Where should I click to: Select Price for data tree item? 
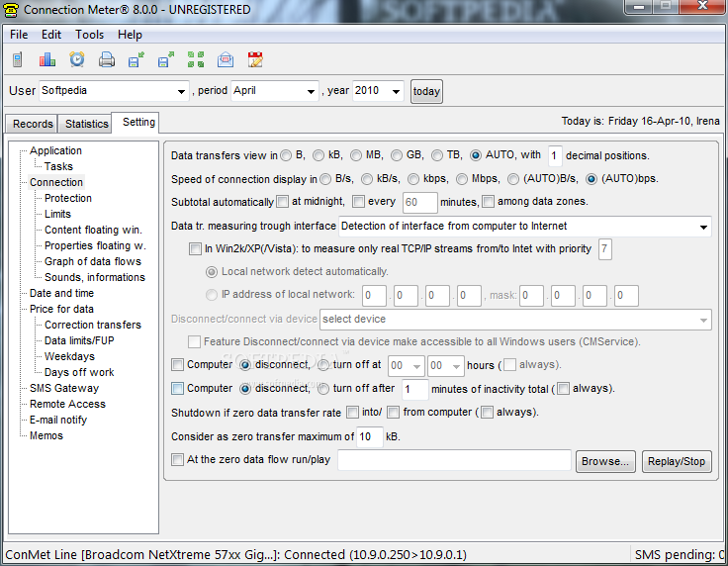[x=61, y=309]
